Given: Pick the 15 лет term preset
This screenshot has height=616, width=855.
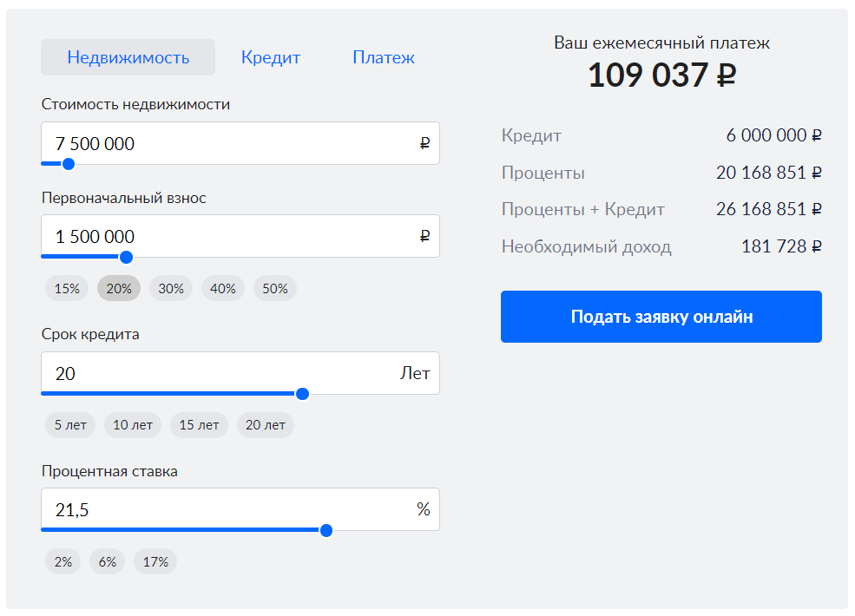Looking at the screenshot, I should coord(199,425).
